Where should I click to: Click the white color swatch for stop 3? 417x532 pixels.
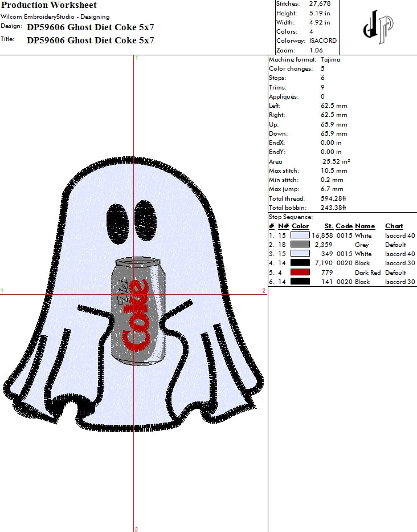[x=300, y=253]
